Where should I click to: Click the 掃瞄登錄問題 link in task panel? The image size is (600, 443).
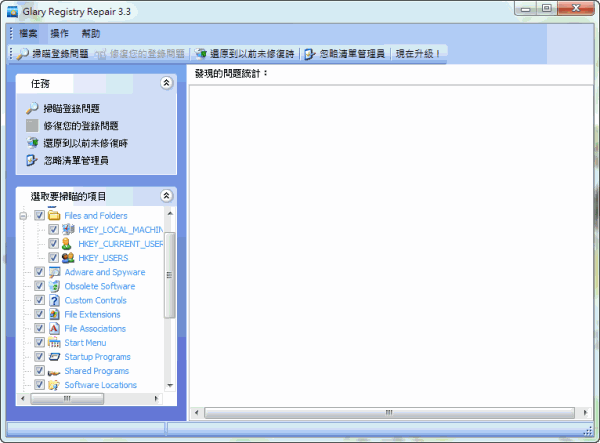click(x=72, y=109)
